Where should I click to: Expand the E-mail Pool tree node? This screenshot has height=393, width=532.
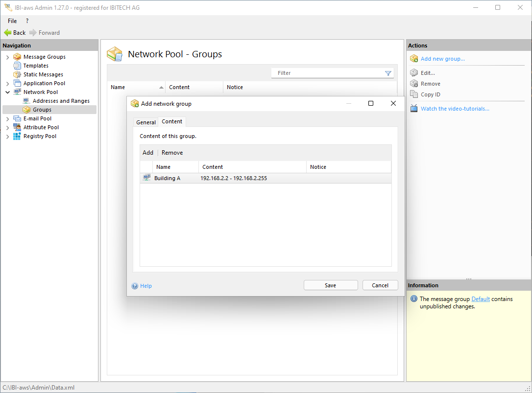7,119
